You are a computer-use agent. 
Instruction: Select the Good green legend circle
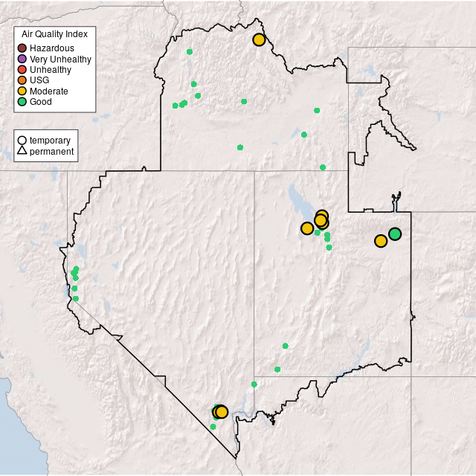(22, 101)
